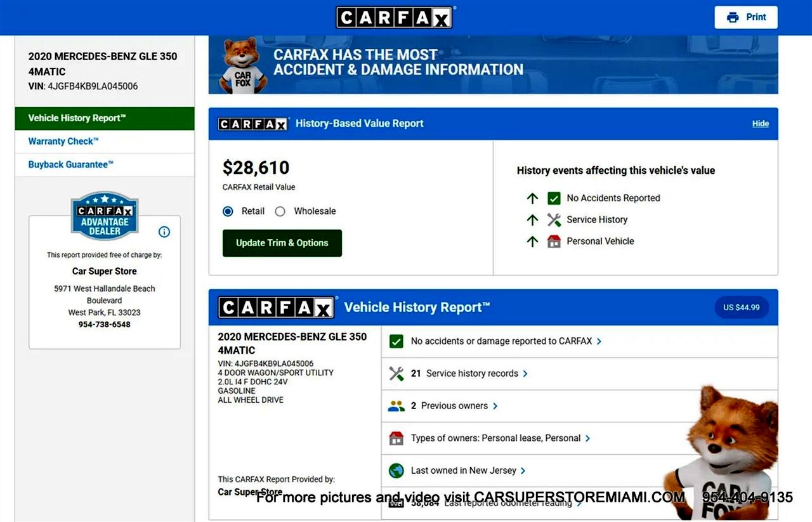Click the house icon beside Personal Vehicle
The width and height of the screenshot is (812, 522).
pos(554,241)
